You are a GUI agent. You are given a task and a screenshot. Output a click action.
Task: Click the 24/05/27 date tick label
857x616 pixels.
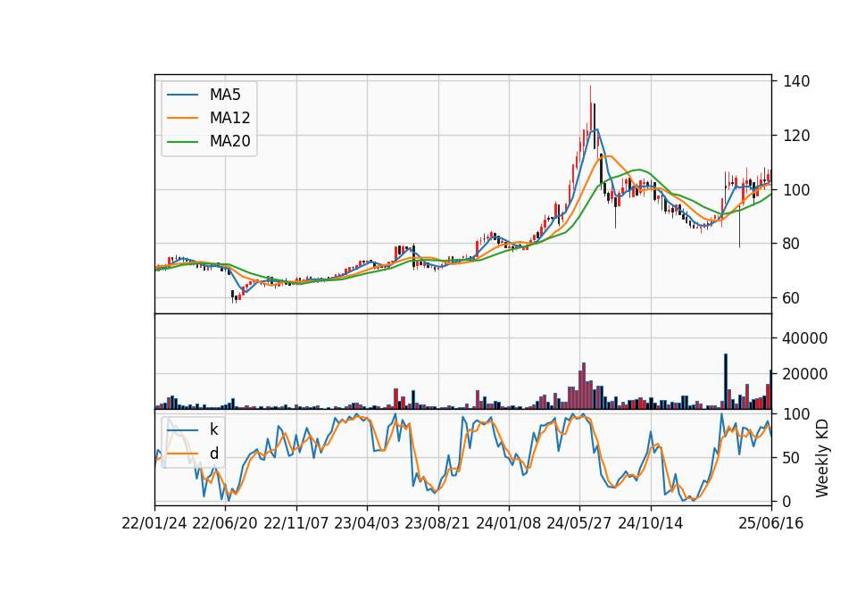[x=579, y=524]
